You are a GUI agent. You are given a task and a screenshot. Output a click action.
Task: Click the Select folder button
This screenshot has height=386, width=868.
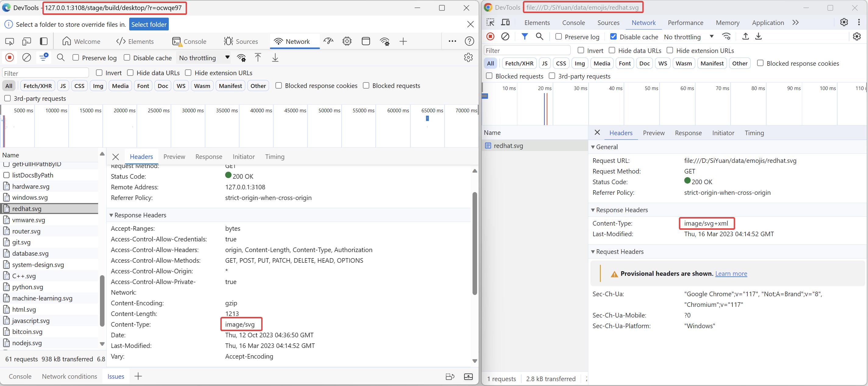[149, 24]
